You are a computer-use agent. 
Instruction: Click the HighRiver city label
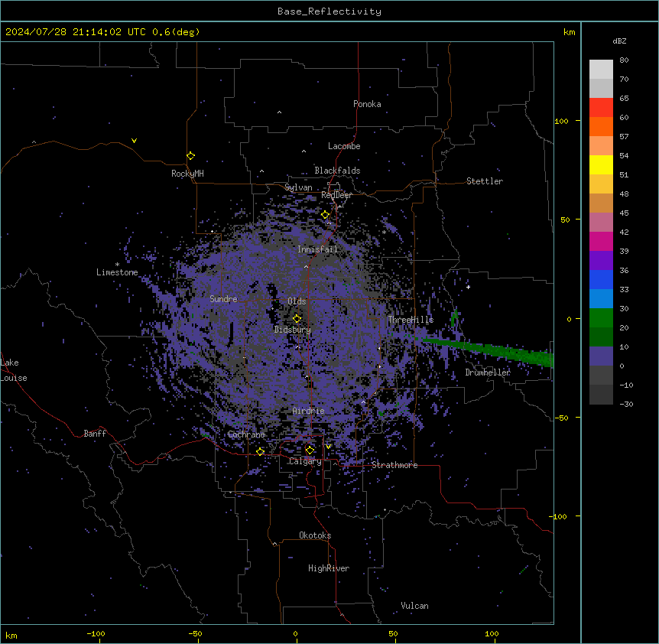(329, 568)
